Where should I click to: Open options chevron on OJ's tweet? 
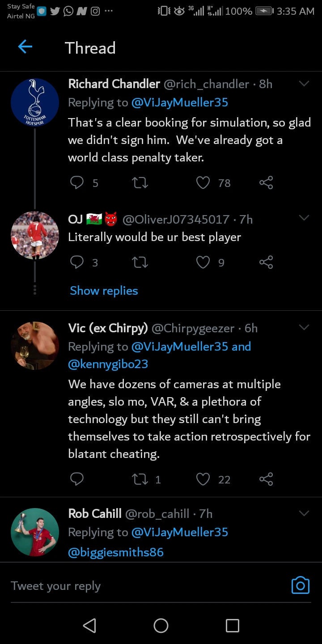coord(304,218)
